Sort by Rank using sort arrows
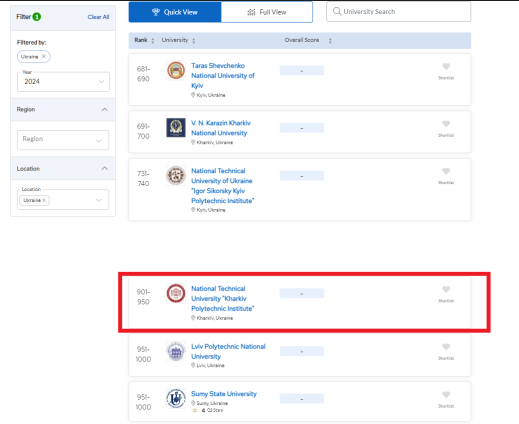 [153, 41]
